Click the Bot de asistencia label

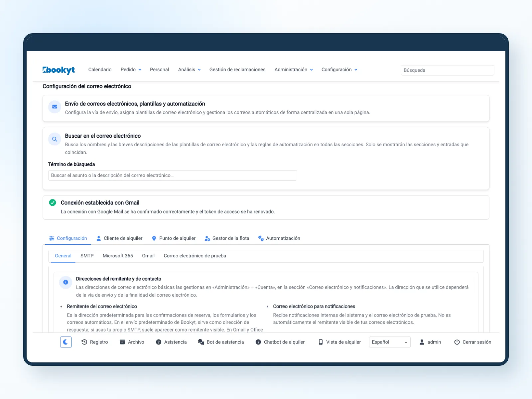click(225, 342)
